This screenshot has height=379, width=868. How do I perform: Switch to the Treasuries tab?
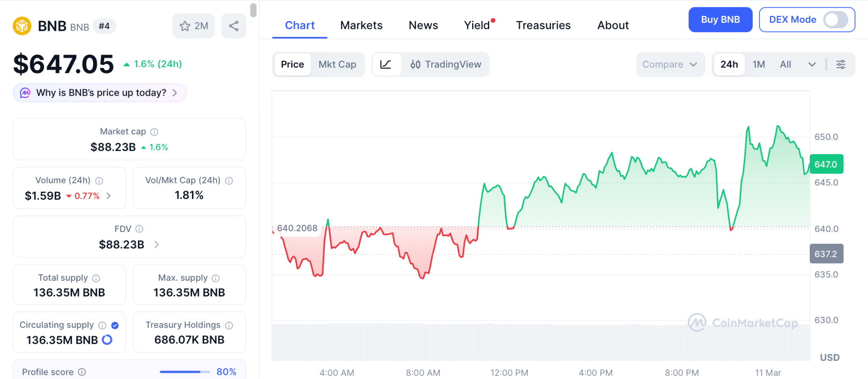(x=543, y=25)
